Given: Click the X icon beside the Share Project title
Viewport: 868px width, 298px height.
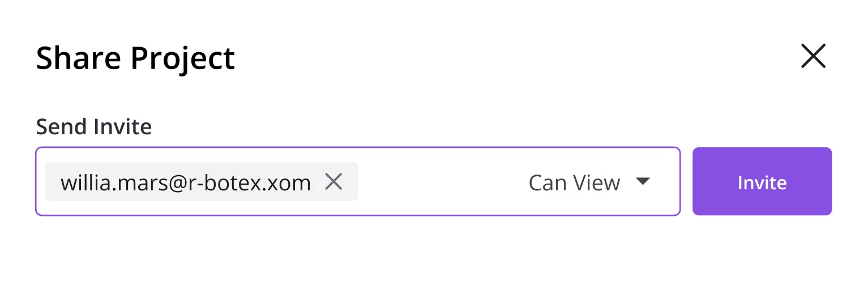Looking at the screenshot, I should (813, 57).
